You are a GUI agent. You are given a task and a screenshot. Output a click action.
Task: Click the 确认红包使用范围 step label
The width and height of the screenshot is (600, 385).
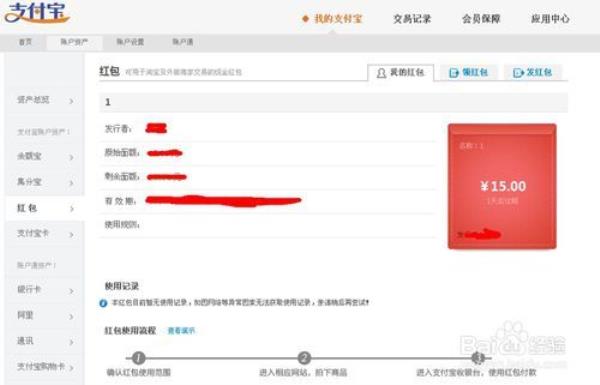(x=139, y=372)
